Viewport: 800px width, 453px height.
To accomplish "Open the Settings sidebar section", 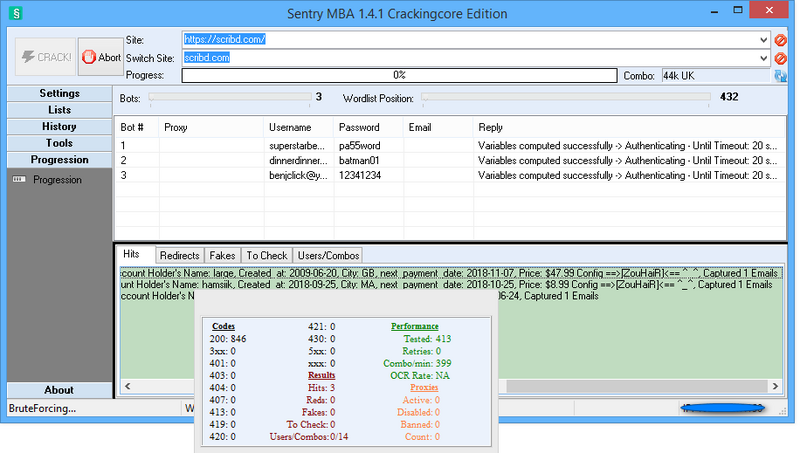I will [60, 93].
